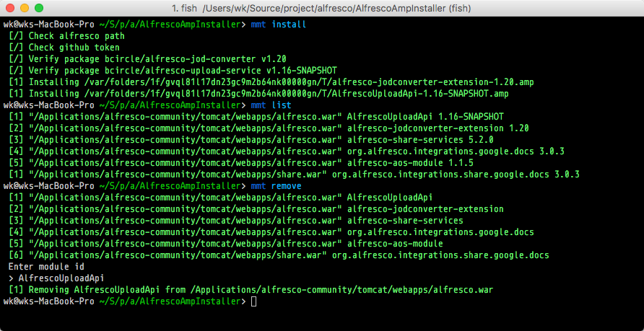Click 'org.alfresco.integrations.google.docs' in remove list row [4]
644x331 pixels.
pos(440,232)
